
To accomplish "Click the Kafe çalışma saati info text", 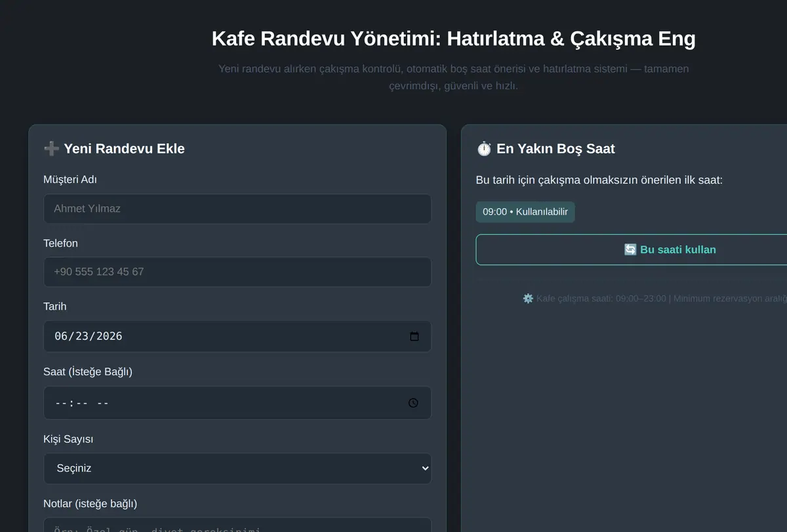I will coord(655,298).
